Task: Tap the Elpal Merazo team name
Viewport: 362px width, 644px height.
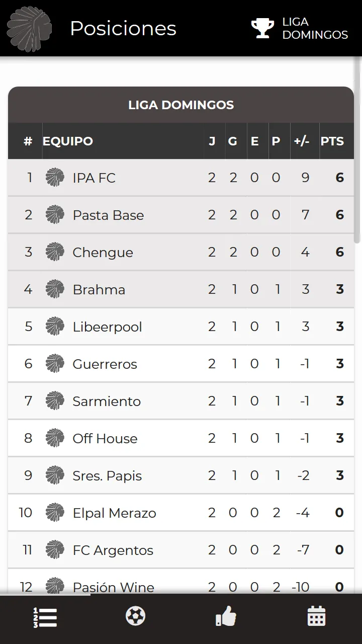Action: 114,513
